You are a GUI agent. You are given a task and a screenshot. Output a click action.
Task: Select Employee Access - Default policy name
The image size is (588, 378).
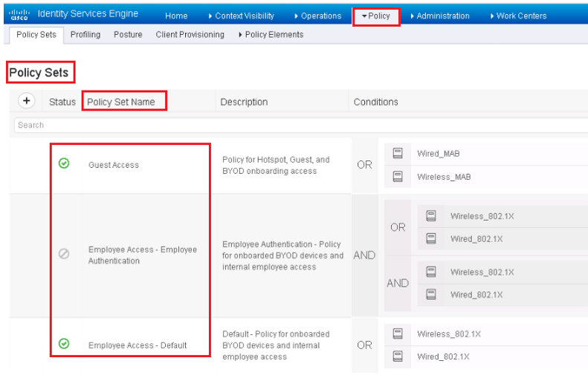(x=138, y=345)
